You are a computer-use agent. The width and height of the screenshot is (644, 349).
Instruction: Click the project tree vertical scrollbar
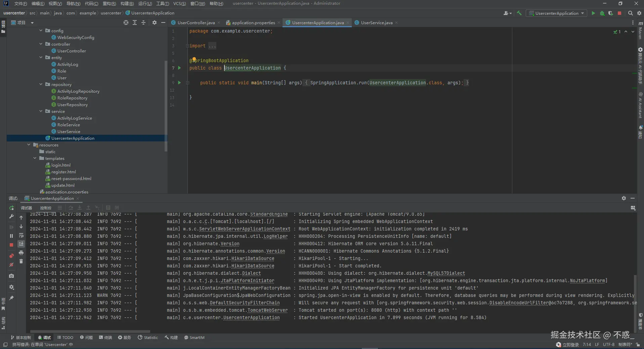[x=166, y=106]
